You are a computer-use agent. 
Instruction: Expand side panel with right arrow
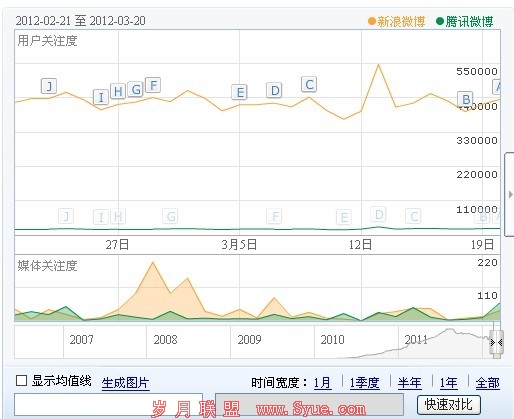pyautogui.click(x=510, y=195)
